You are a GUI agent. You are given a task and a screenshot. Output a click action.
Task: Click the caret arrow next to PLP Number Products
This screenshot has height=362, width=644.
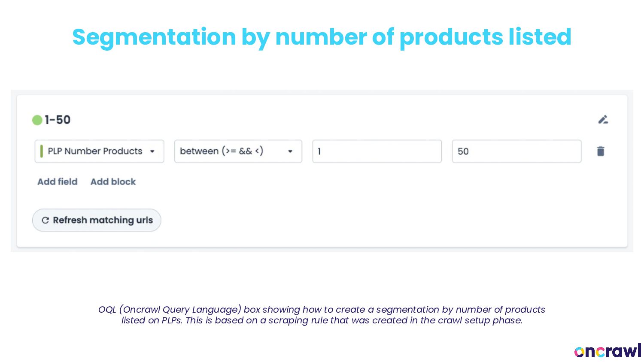coord(152,151)
